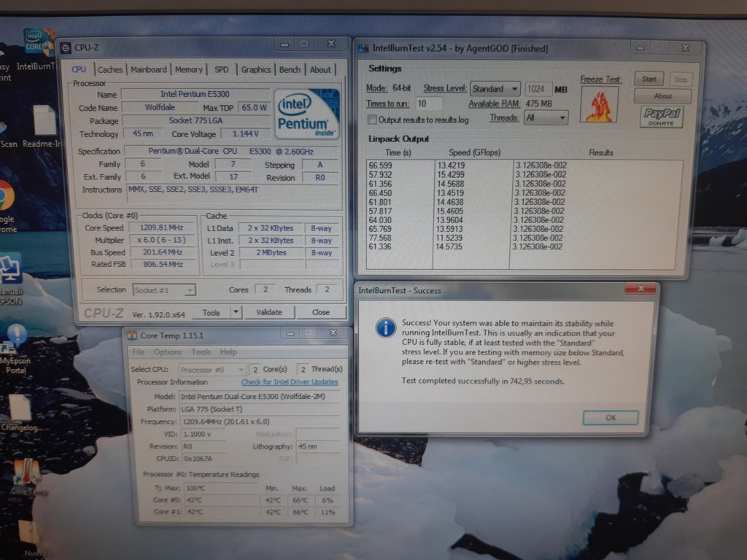Screen dimensions: 747x560
Task: Click the Core Temp VID value 1.1000 v
Action: [203, 435]
